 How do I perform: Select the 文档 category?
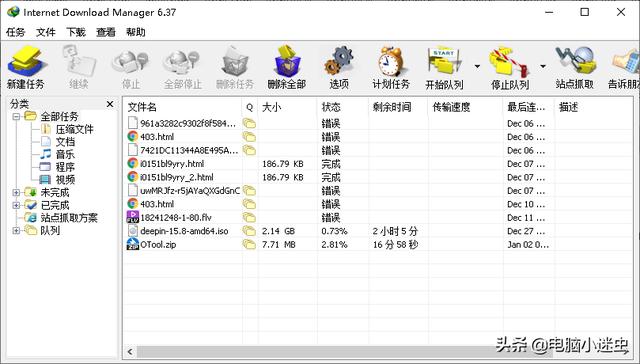click(65, 142)
